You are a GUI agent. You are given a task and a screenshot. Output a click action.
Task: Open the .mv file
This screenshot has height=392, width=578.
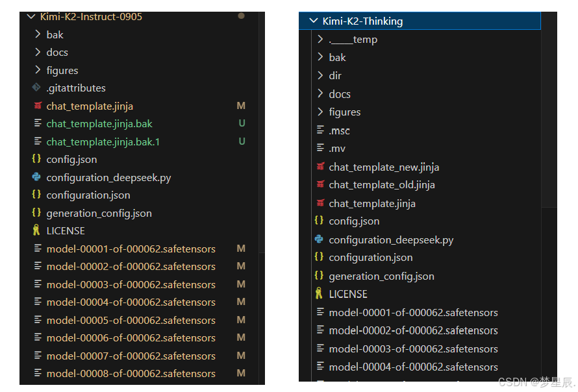coord(337,149)
